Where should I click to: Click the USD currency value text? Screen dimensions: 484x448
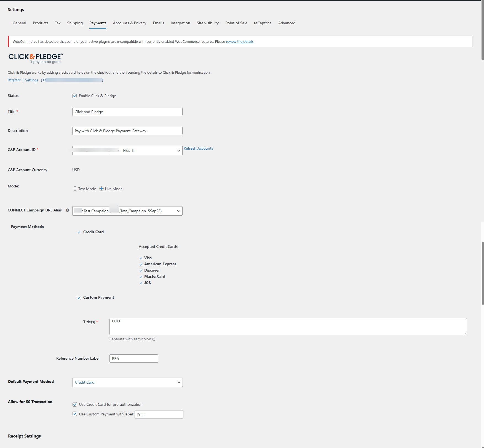[x=76, y=170]
